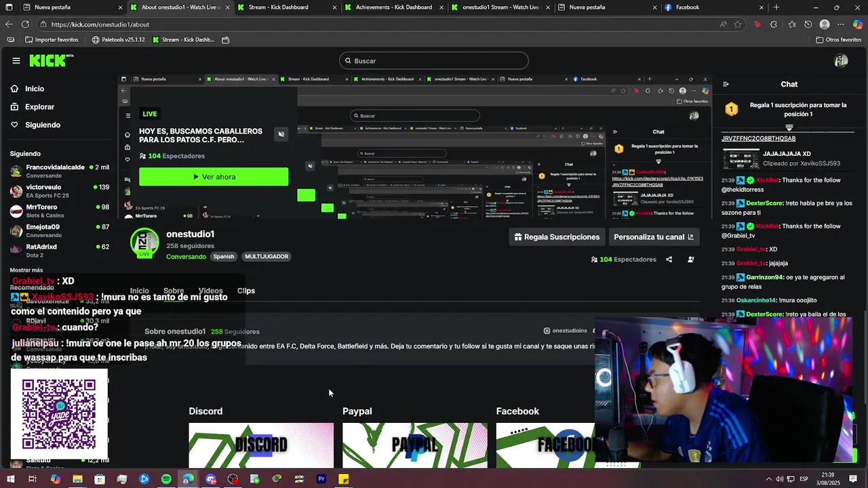Switch to the Sobre channel tab
This screenshot has height=488, width=868.
174,291
